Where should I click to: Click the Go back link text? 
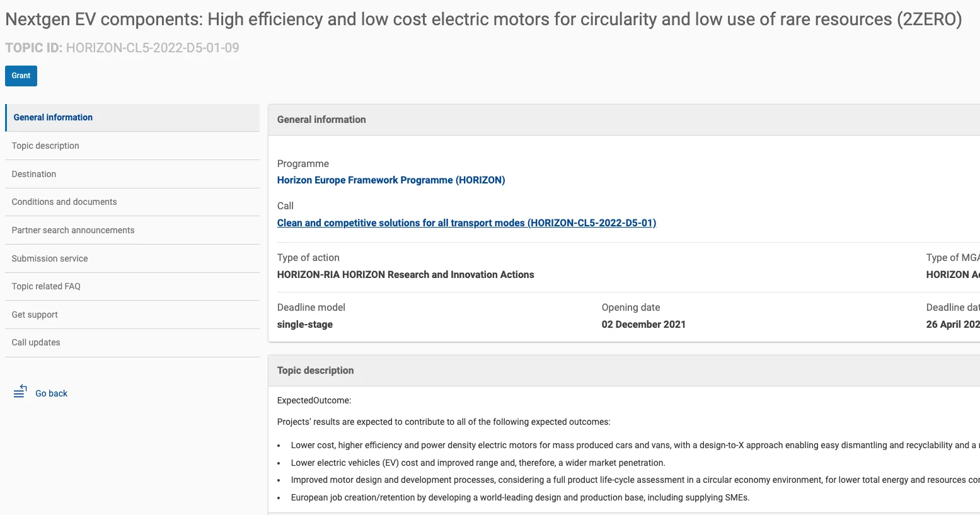click(51, 393)
